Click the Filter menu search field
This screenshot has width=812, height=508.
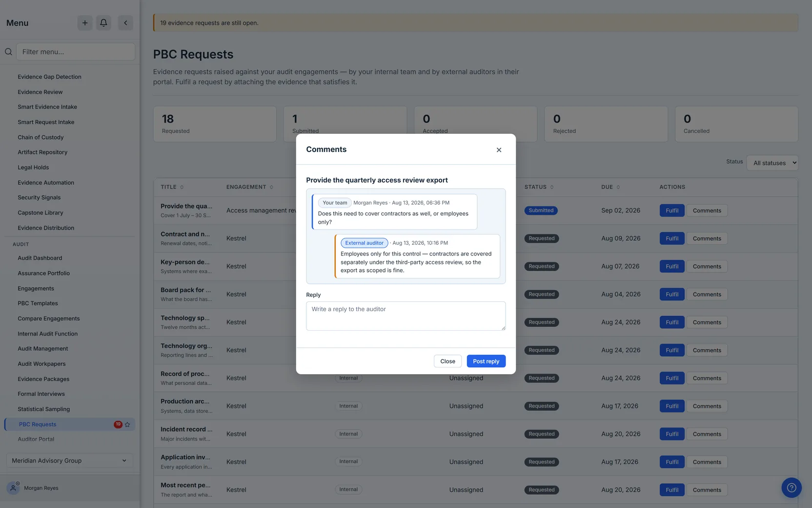76,52
